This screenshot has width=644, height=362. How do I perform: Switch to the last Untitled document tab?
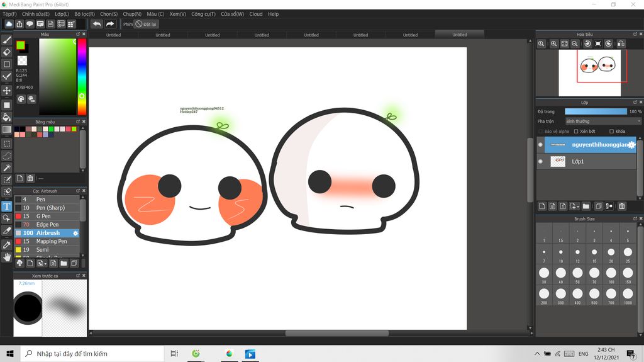(x=460, y=35)
